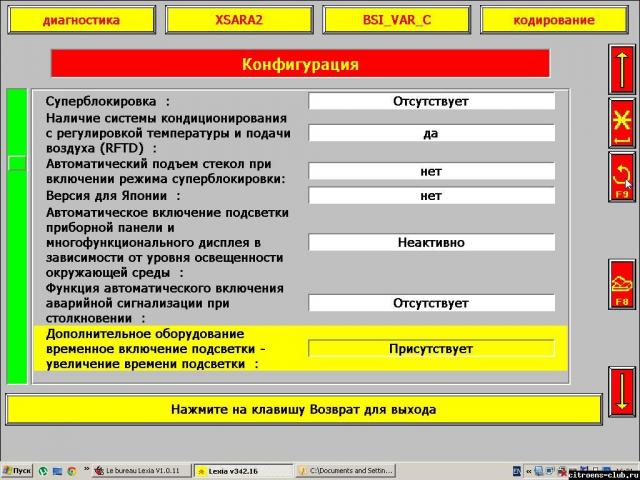The width and height of the screenshot is (640, 480).
Task: Expand the quick launch chevron in taskbar
Action: pos(86,469)
